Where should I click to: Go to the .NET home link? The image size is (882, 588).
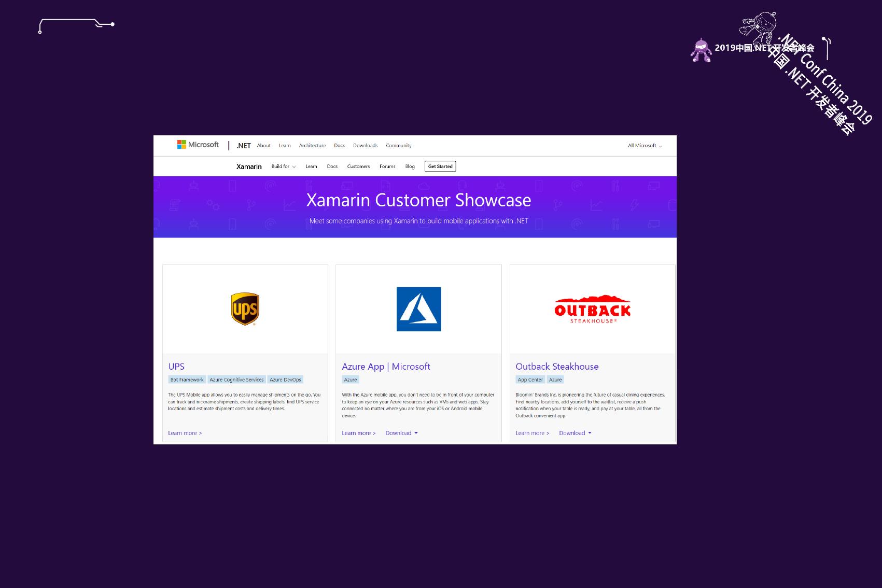pos(244,146)
